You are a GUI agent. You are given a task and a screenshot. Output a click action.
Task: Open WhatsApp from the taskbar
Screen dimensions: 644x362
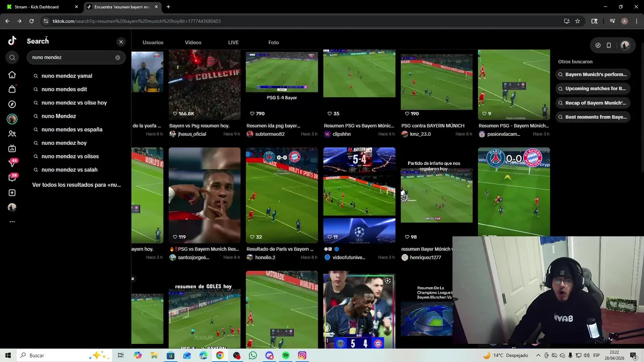coord(253,355)
